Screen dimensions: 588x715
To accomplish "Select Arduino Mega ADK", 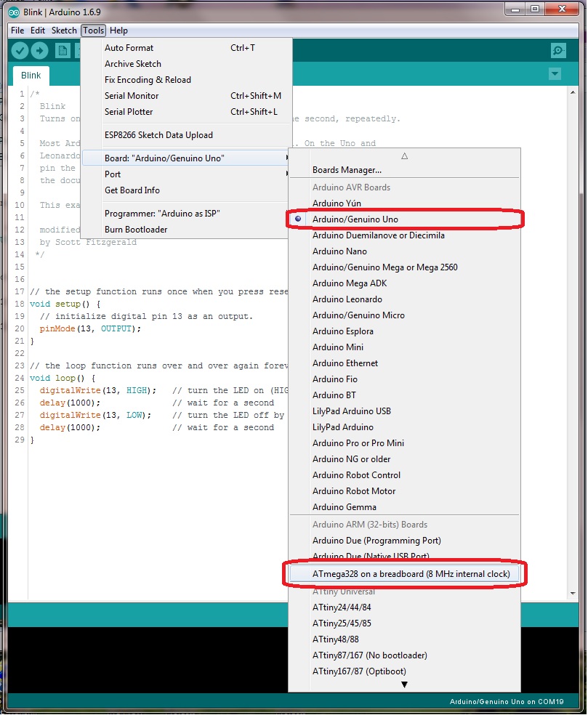I will [405, 283].
